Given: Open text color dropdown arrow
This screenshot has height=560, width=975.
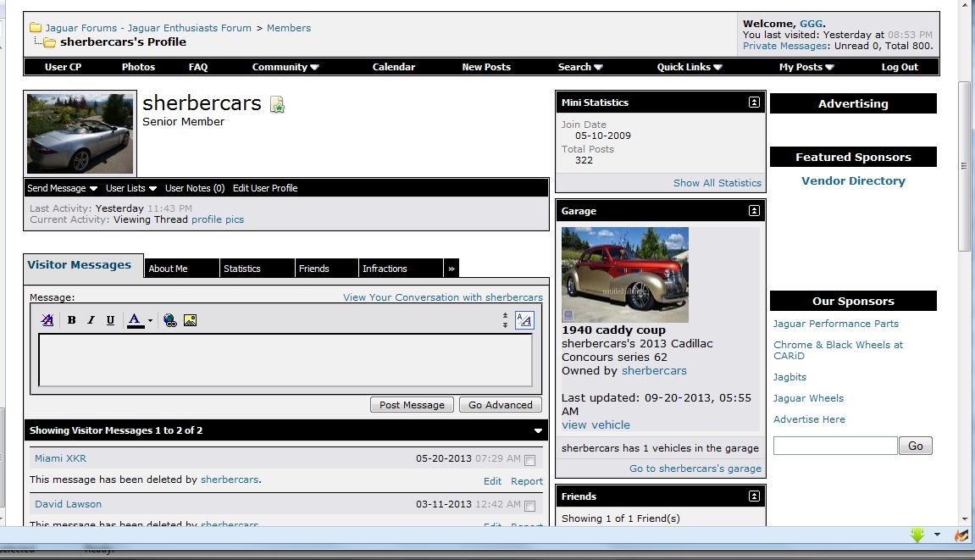Looking at the screenshot, I should click(x=150, y=320).
